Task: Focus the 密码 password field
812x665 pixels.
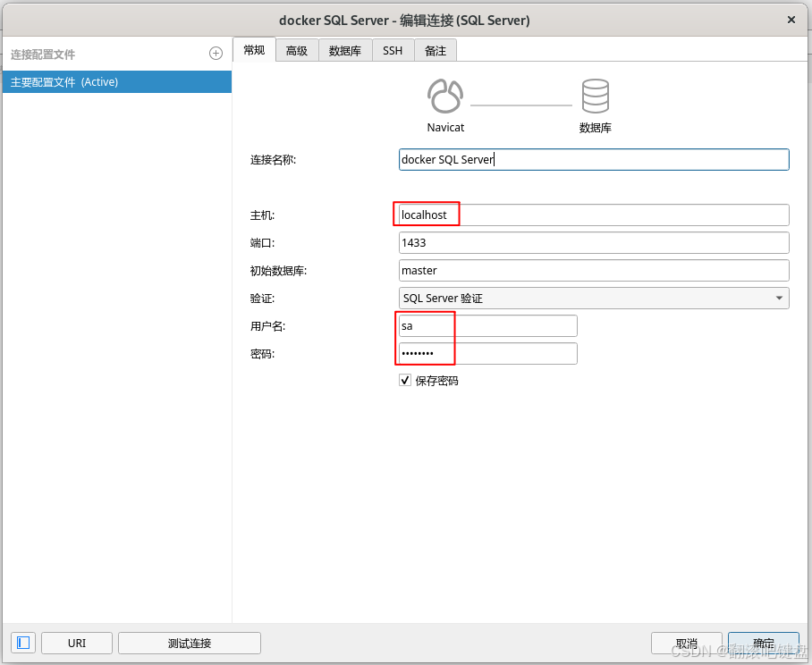Action: (487, 353)
